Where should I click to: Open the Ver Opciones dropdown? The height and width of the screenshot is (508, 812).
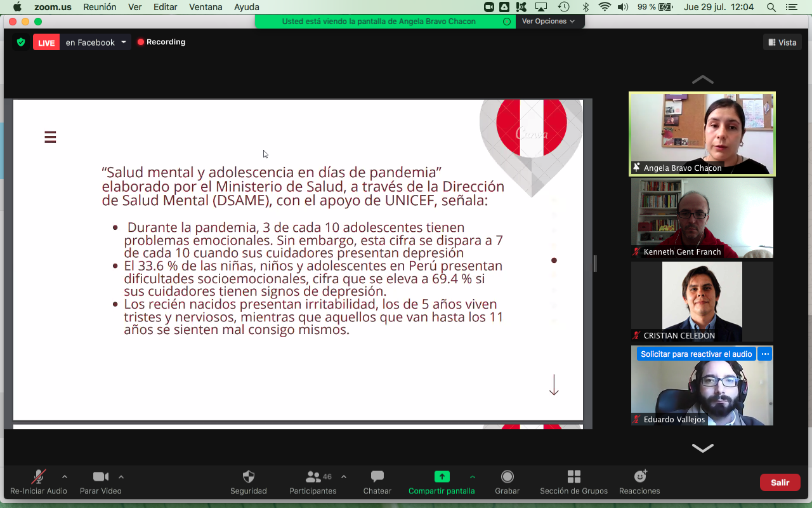tap(548, 21)
